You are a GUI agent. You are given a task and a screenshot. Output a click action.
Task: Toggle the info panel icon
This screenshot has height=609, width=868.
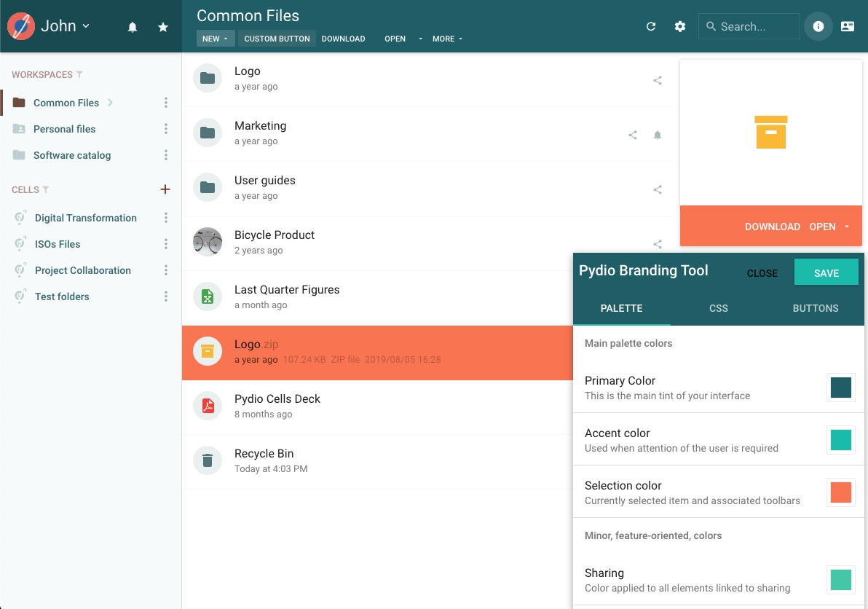(x=818, y=26)
